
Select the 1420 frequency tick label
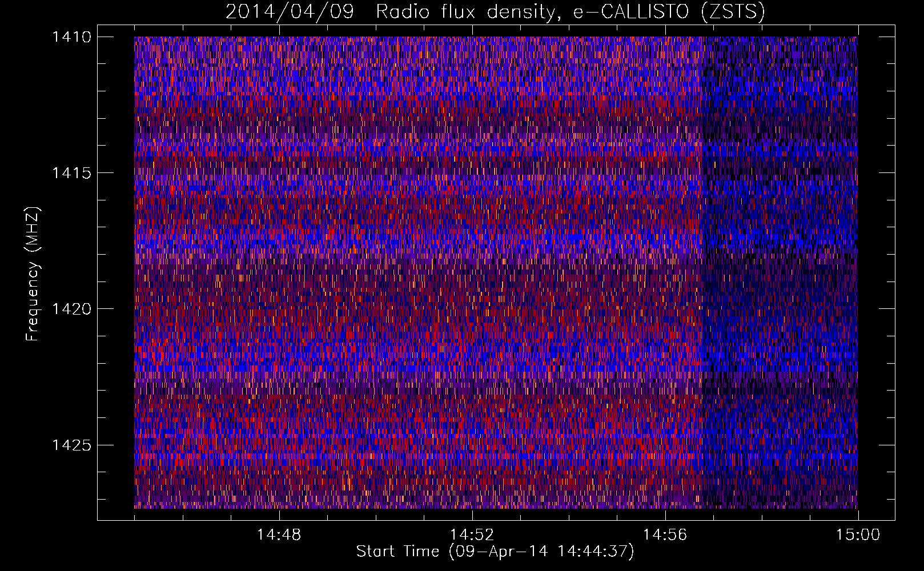click(71, 309)
